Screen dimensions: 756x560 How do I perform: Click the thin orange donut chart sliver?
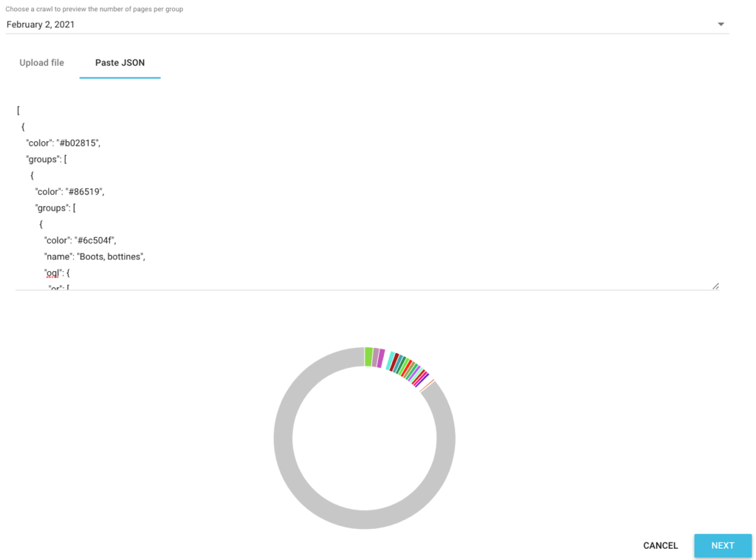point(427,386)
